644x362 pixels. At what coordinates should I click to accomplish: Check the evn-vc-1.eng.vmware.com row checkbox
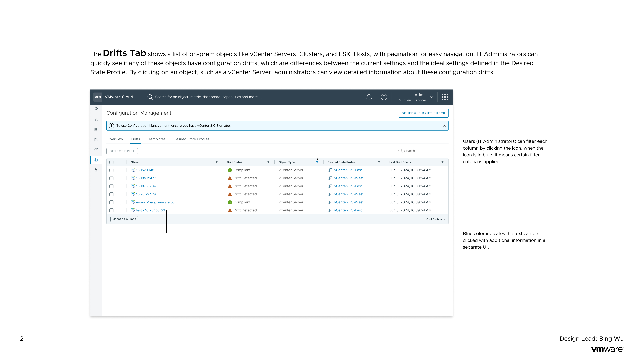pos(111,202)
